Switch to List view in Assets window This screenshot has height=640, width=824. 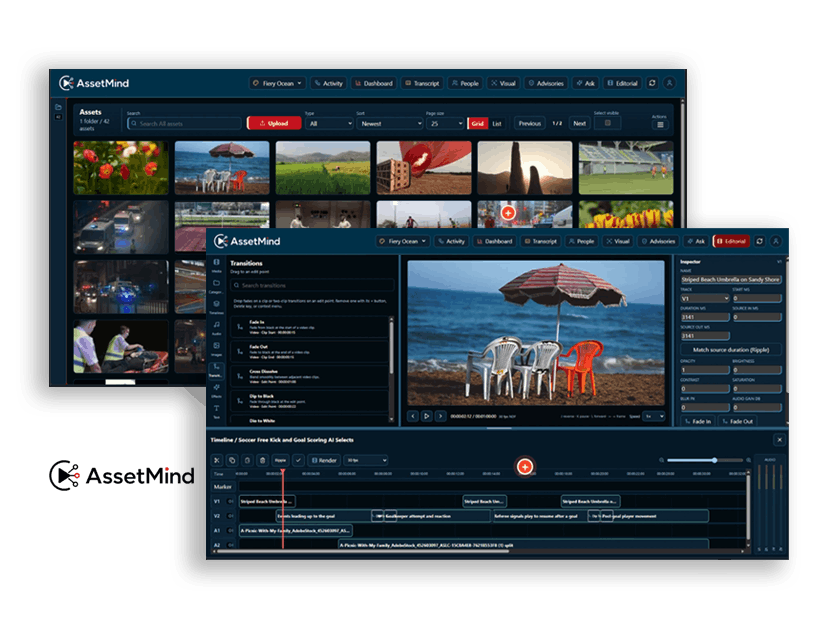(x=497, y=124)
